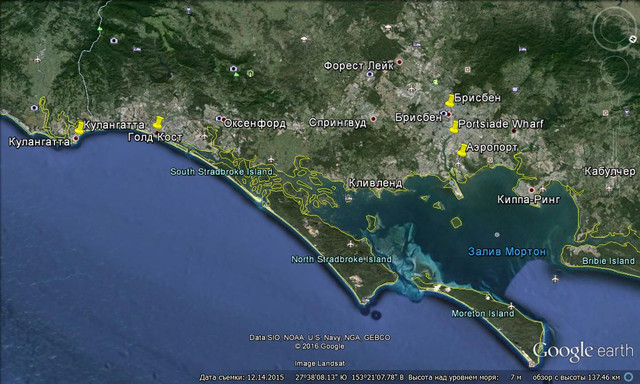Select the yellow pushpin above Голд Кост

coord(158,122)
